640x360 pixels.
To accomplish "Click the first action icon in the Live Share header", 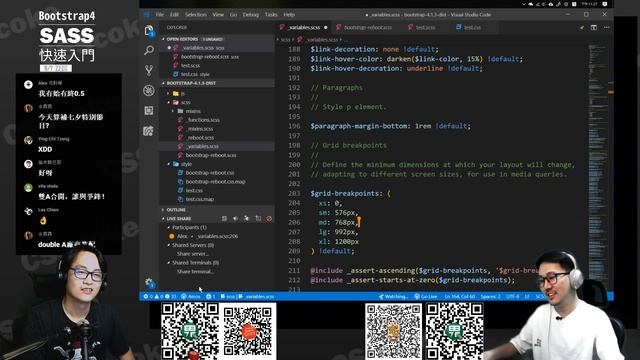I will click(224, 219).
